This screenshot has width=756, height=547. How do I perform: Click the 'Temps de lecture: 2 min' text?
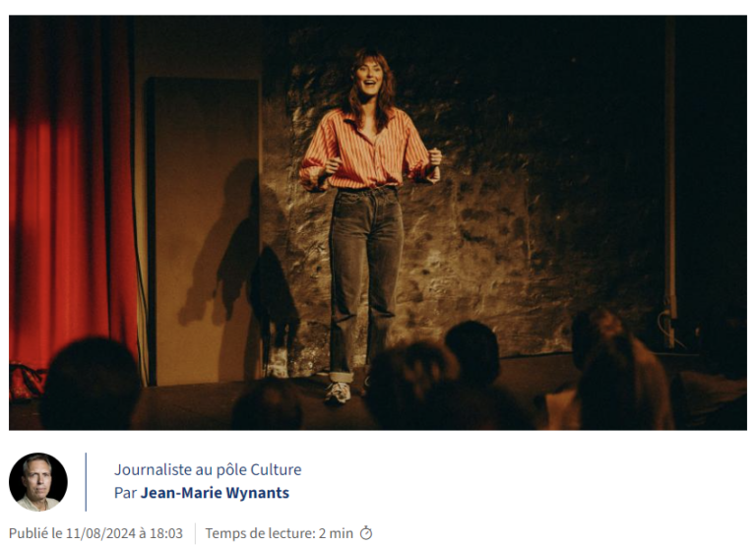click(280, 533)
